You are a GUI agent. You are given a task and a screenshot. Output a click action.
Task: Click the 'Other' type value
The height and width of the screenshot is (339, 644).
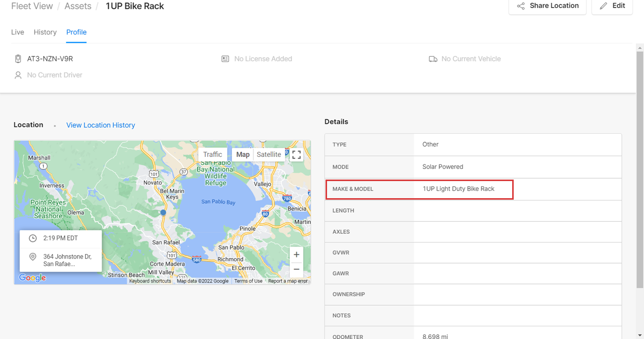(x=431, y=144)
